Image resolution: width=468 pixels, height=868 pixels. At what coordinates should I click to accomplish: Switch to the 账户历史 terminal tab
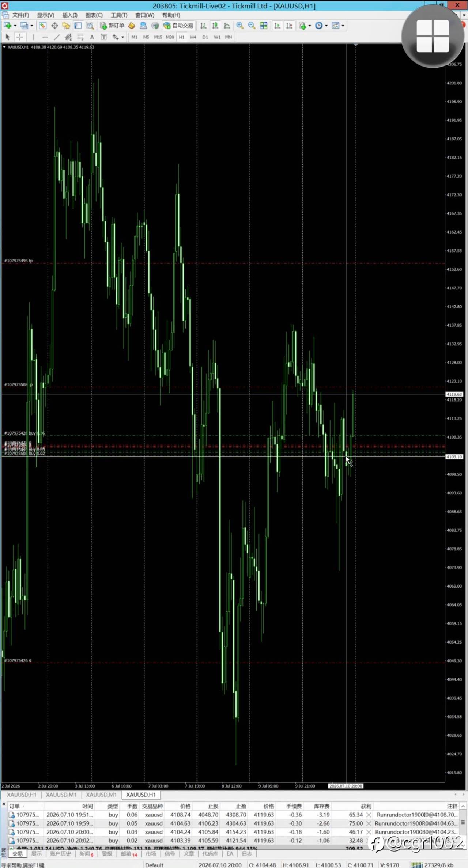point(60,854)
